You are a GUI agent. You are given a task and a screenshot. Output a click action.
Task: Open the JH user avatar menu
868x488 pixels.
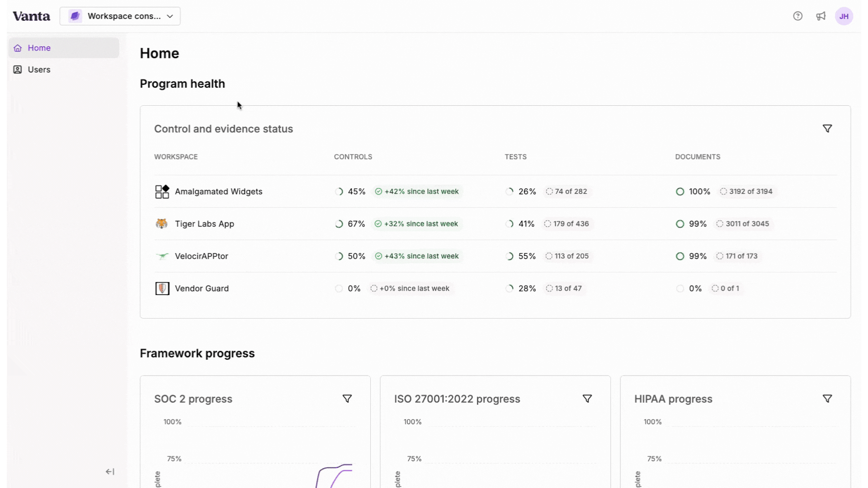point(844,16)
